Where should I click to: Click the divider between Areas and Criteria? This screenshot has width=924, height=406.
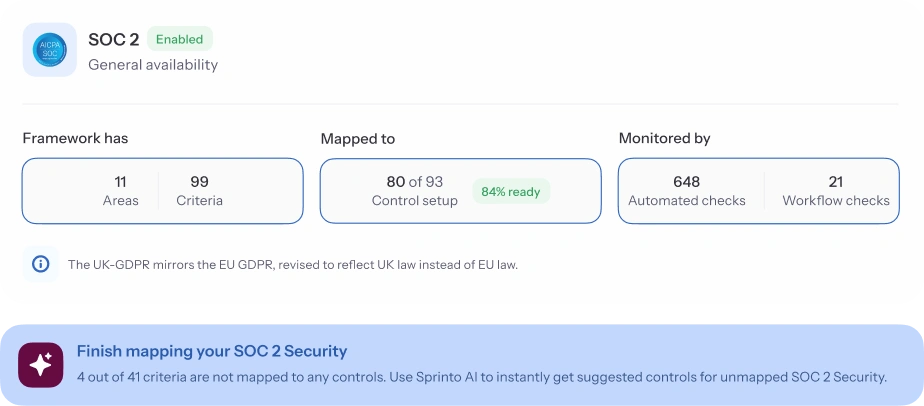click(x=158, y=191)
